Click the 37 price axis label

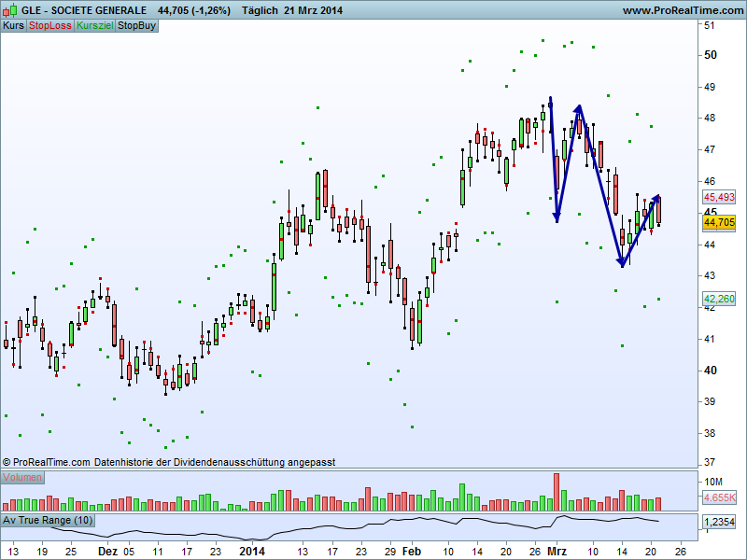(x=710, y=462)
